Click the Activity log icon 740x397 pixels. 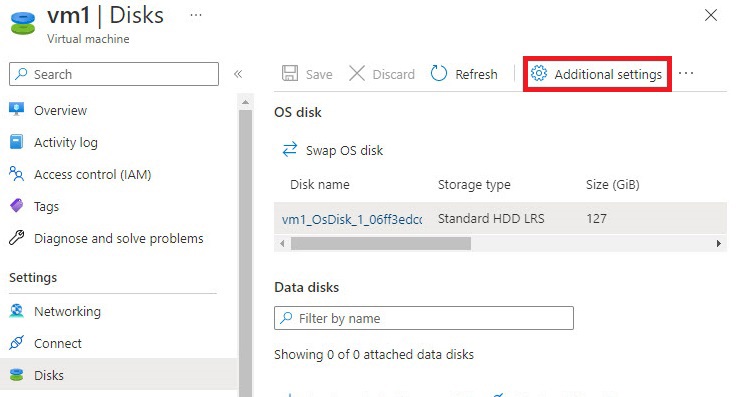(x=17, y=142)
